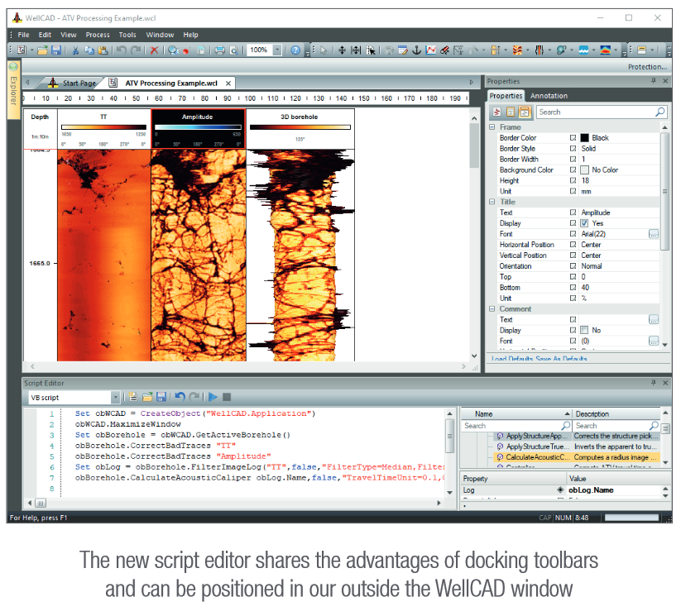The image size is (681, 616).
Task: Click the magnifier in Properties search box
Action: (x=659, y=112)
